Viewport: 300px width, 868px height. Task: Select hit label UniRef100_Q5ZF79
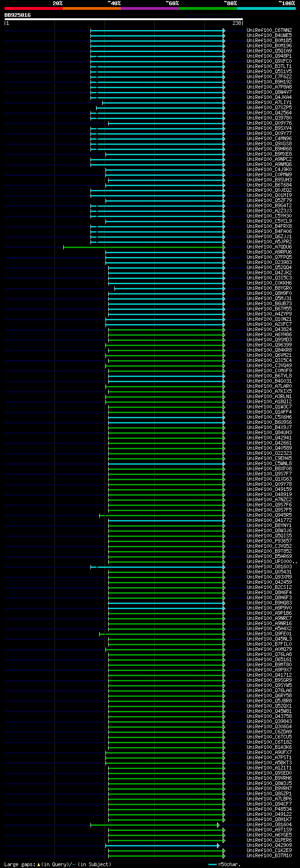coord(269,200)
